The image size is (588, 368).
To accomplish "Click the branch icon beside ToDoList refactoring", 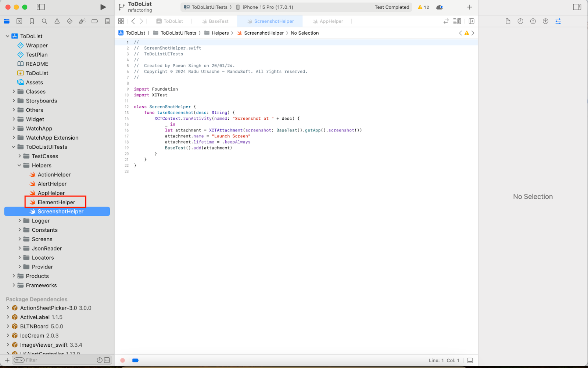I will 122,7.
